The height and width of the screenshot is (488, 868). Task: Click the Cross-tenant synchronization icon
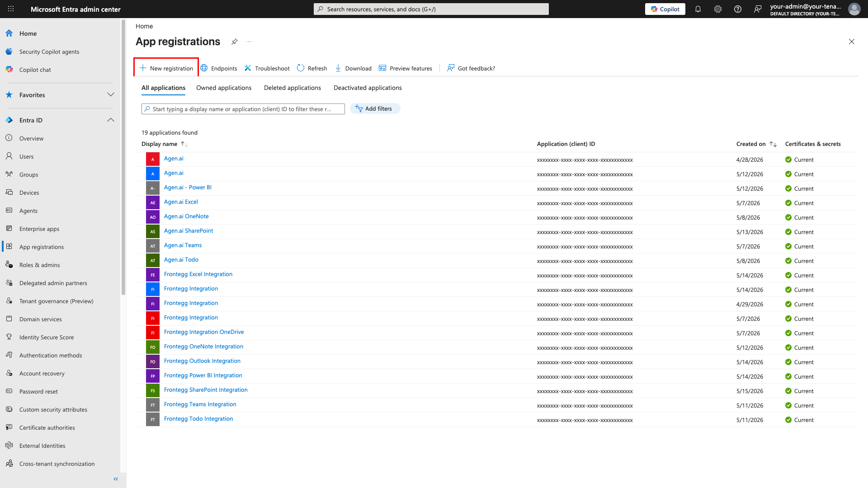[x=9, y=464]
